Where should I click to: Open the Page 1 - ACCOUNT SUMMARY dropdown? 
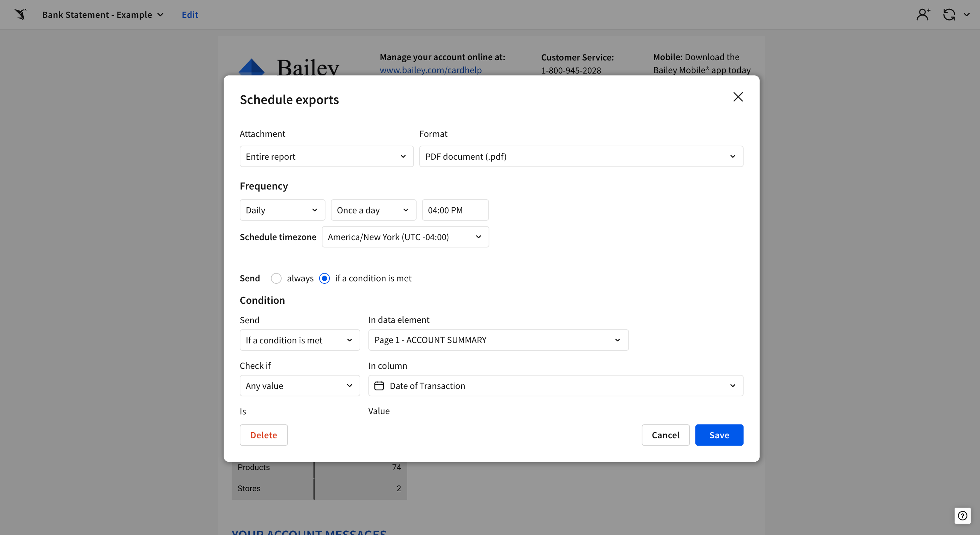click(498, 340)
